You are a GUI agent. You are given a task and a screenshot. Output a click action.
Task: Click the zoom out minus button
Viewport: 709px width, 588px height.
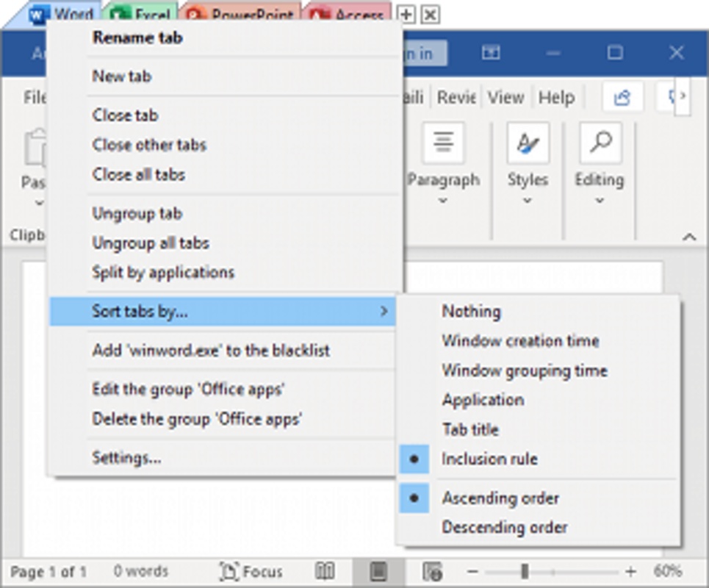click(x=472, y=572)
